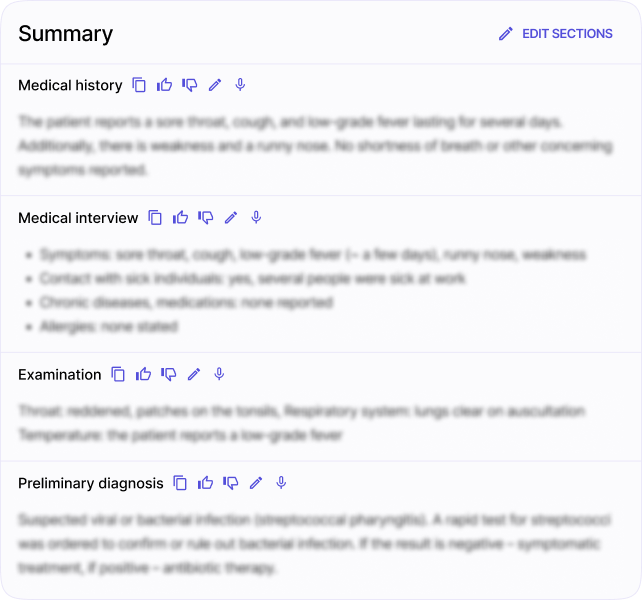Image resolution: width=642 pixels, height=600 pixels.
Task: Open the Edit Sections button
Action: pos(556,34)
